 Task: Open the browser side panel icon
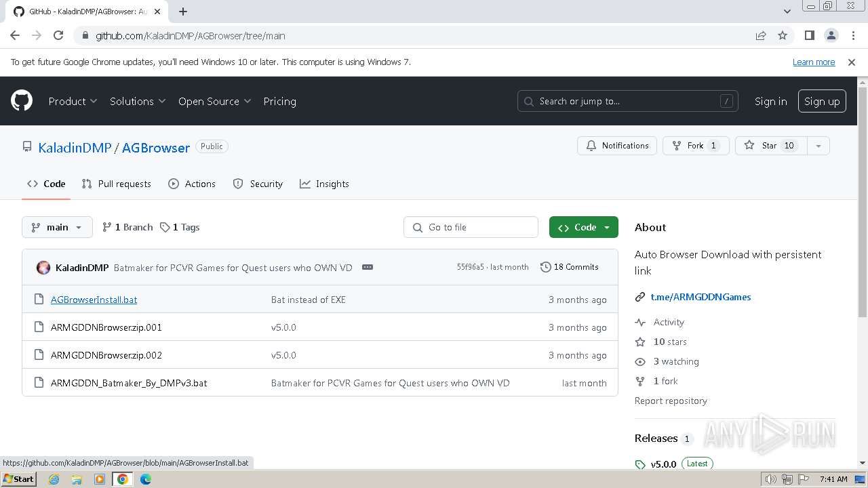coord(809,35)
